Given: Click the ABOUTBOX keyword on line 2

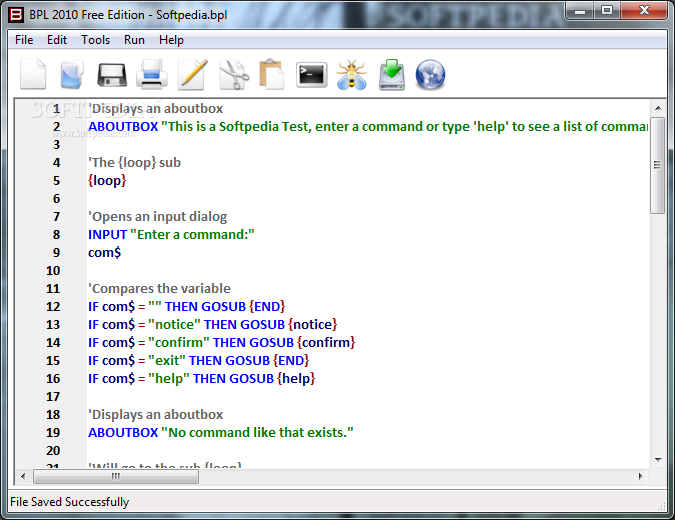Looking at the screenshot, I should click(123, 127).
